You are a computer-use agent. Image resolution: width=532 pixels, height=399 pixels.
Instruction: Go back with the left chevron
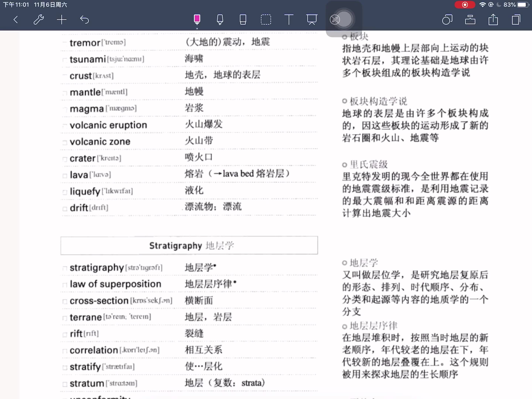(x=16, y=19)
